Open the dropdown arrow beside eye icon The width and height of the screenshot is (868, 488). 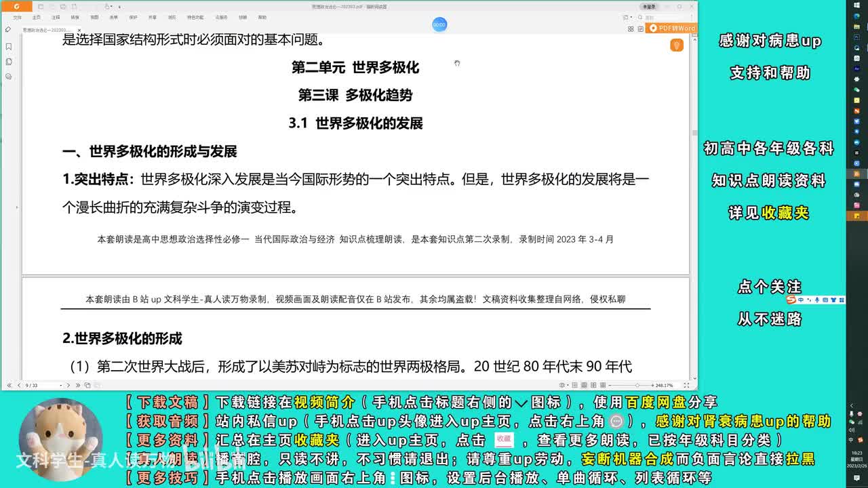point(568,385)
